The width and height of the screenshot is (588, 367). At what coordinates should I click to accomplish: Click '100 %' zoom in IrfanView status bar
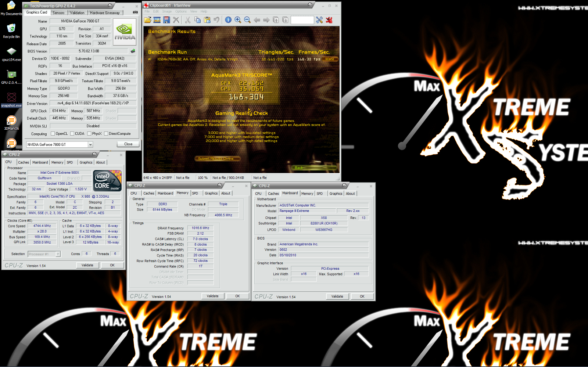(202, 177)
